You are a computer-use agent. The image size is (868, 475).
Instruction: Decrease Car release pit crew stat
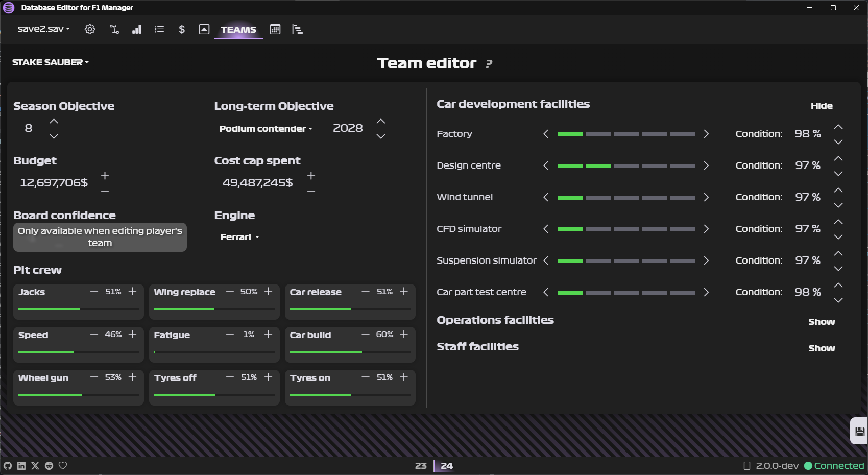366,291
